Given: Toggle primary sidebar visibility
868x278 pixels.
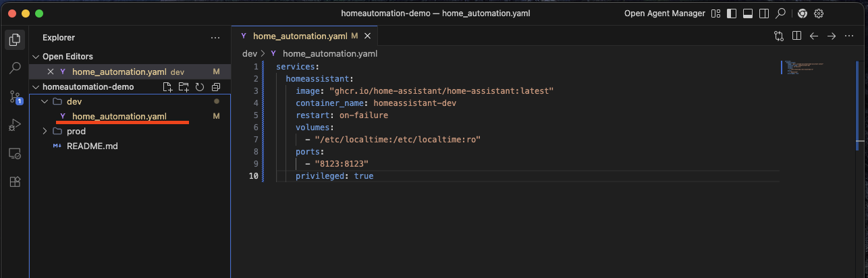Looking at the screenshot, I should coord(732,13).
